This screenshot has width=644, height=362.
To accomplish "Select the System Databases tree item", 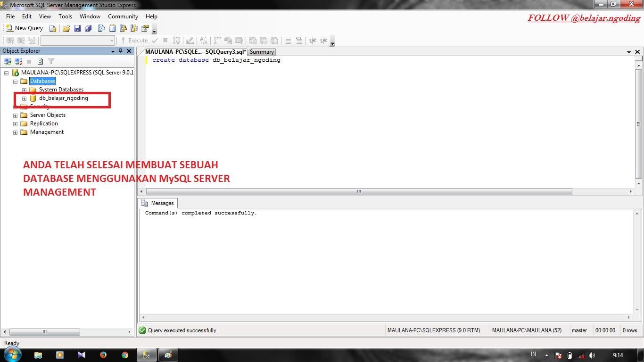I will click(61, 90).
